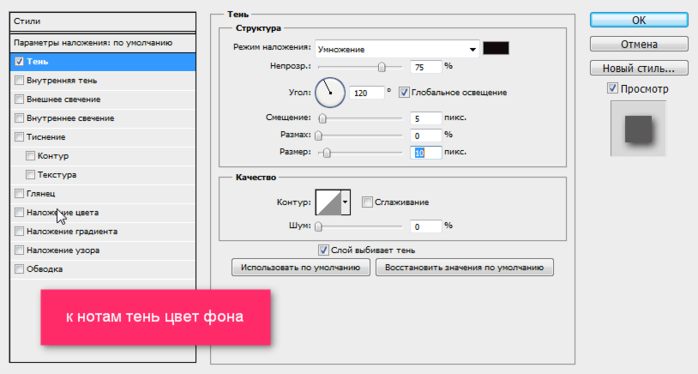Click the shadow style preview thumbnail
Screen dimensions: 698x374
point(638,128)
